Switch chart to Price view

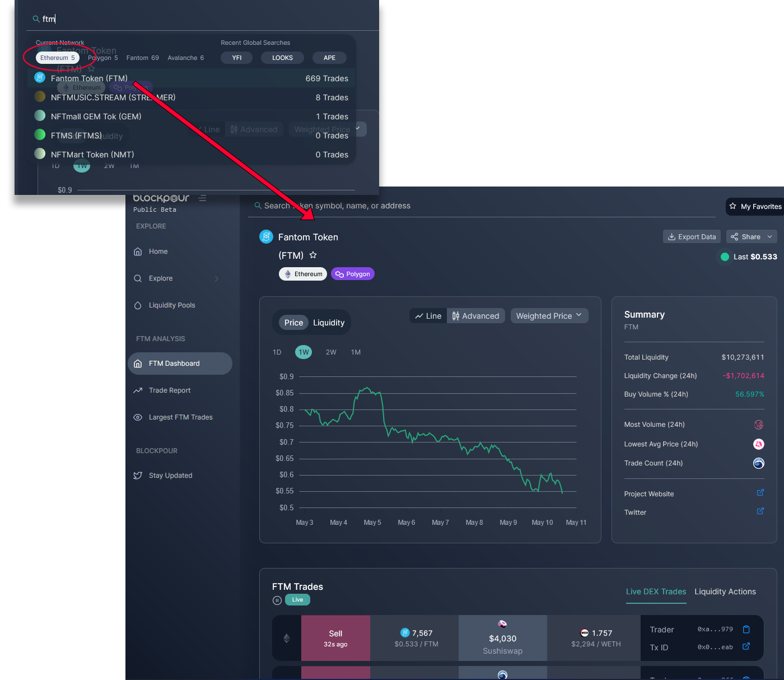point(293,323)
